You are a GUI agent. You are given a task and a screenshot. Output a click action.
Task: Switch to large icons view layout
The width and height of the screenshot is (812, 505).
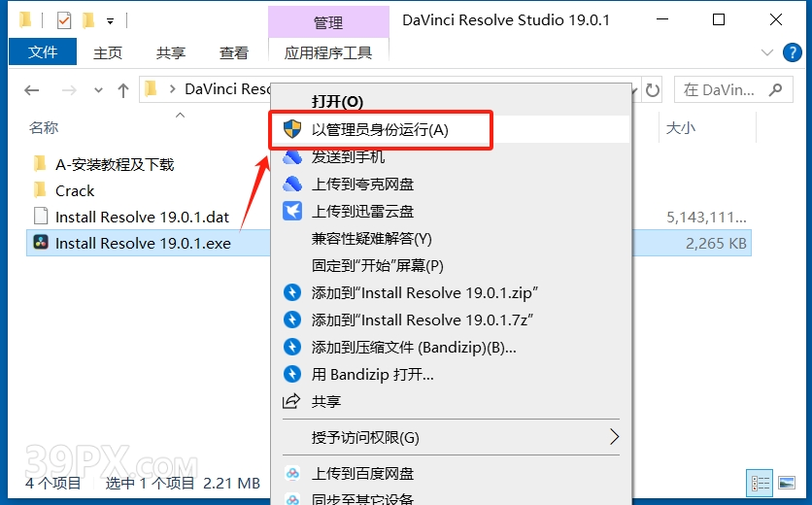tap(787, 483)
